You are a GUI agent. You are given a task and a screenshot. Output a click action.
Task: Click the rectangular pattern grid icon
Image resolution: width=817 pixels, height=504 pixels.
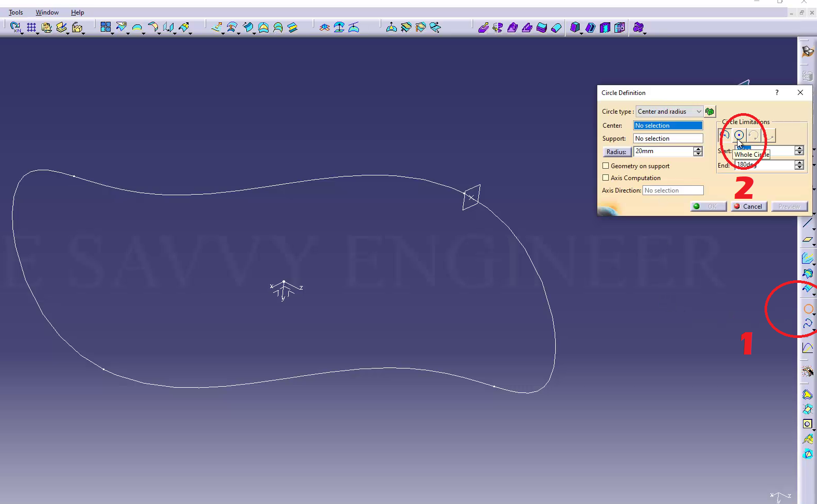pyautogui.click(x=32, y=28)
